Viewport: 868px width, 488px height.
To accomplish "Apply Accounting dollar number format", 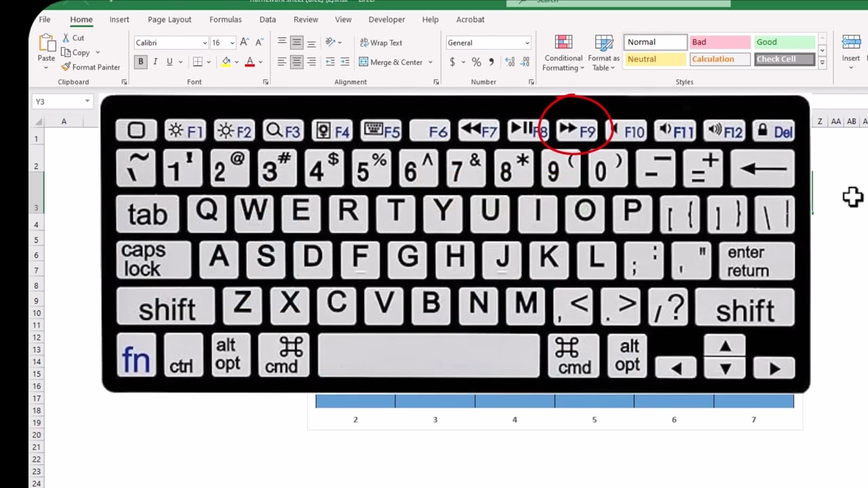I will 452,62.
